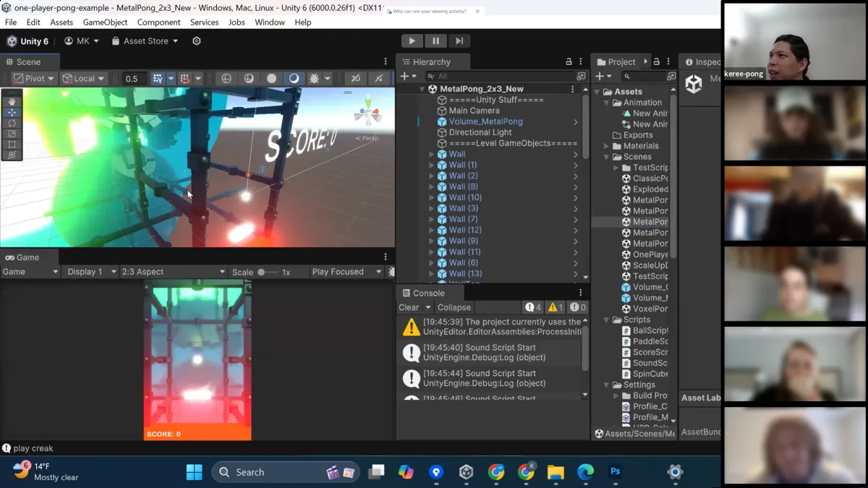Click the Hierarchy search field
868x488 pixels.
[501, 76]
